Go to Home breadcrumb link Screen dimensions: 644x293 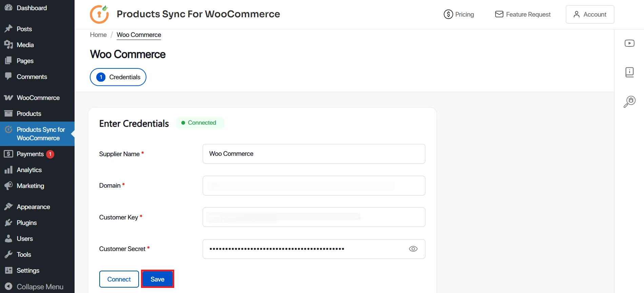(x=98, y=35)
